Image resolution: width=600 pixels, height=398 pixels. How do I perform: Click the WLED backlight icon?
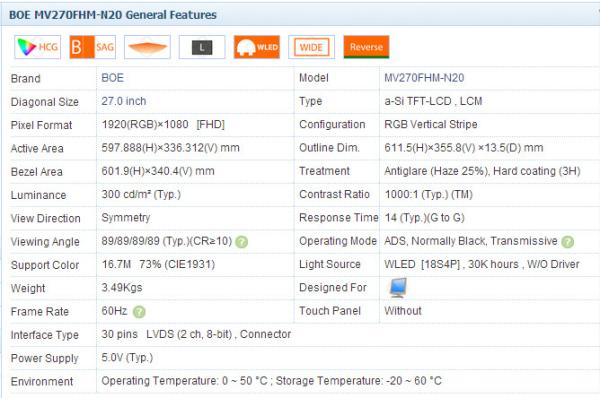[257, 47]
